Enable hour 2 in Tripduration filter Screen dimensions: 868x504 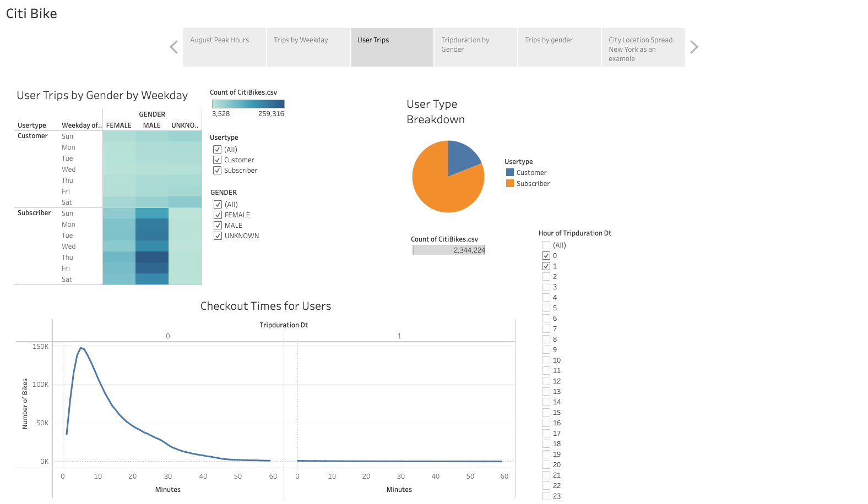click(x=546, y=277)
